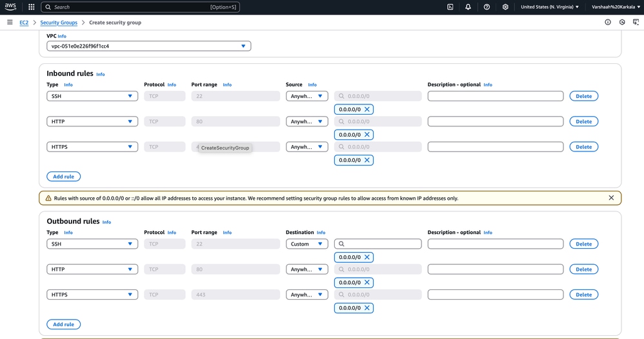Open the Varshaah account menu
This screenshot has height=339, width=644.
pyautogui.click(x=616, y=7)
